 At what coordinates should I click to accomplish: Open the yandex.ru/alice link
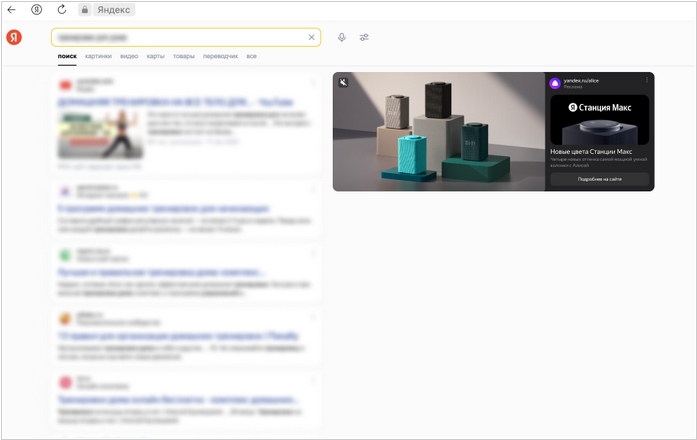tap(581, 81)
